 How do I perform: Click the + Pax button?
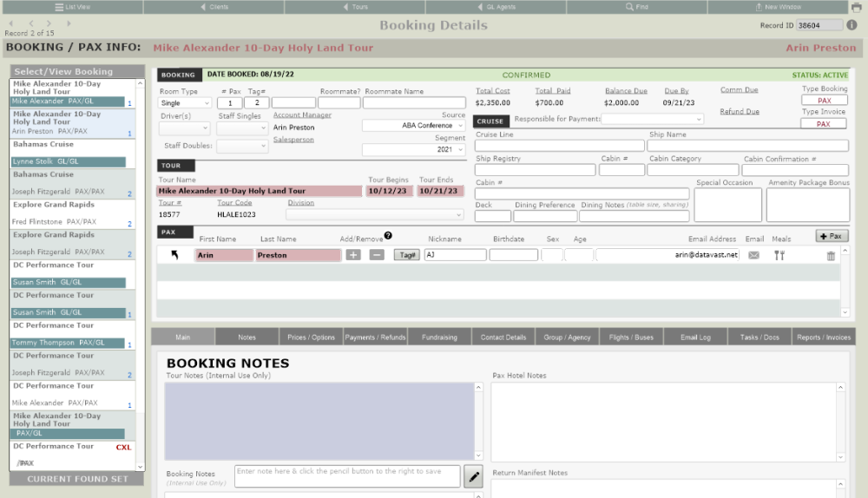(x=832, y=236)
